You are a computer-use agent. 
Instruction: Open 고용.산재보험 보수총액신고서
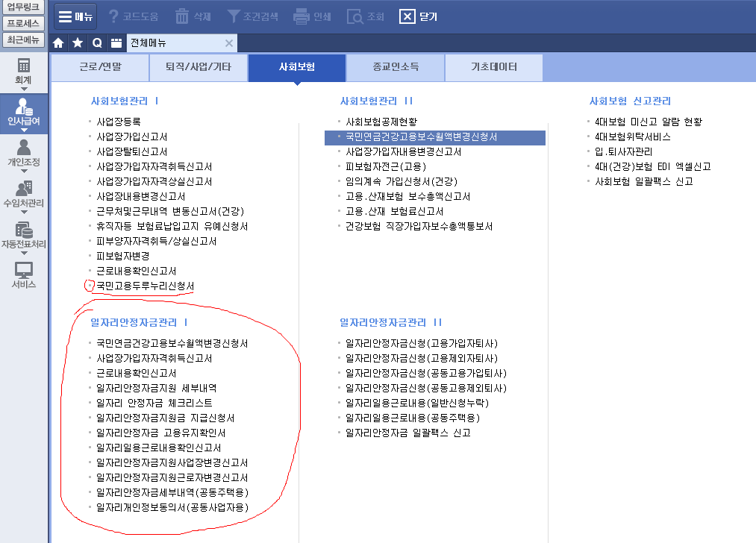click(408, 197)
